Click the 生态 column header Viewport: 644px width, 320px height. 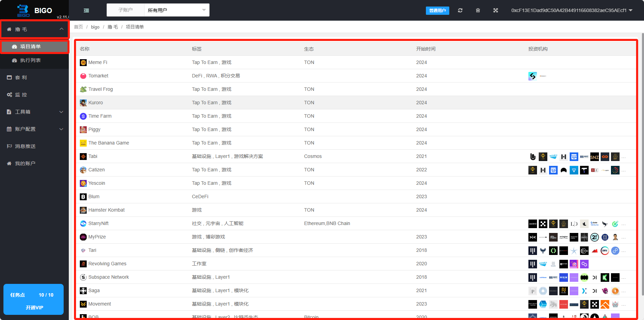(x=309, y=49)
